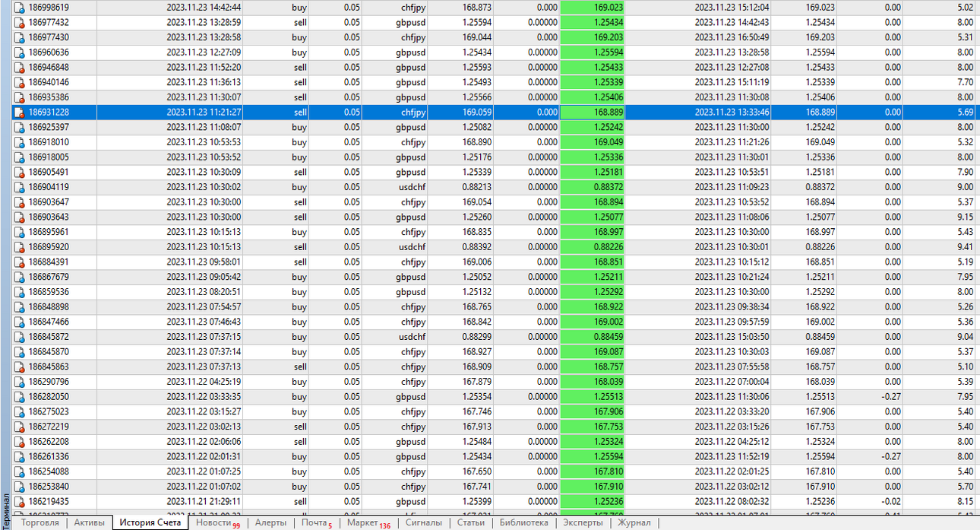Switch to the Статьи tab
The image size is (980, 530).
[x=471, y=523]
